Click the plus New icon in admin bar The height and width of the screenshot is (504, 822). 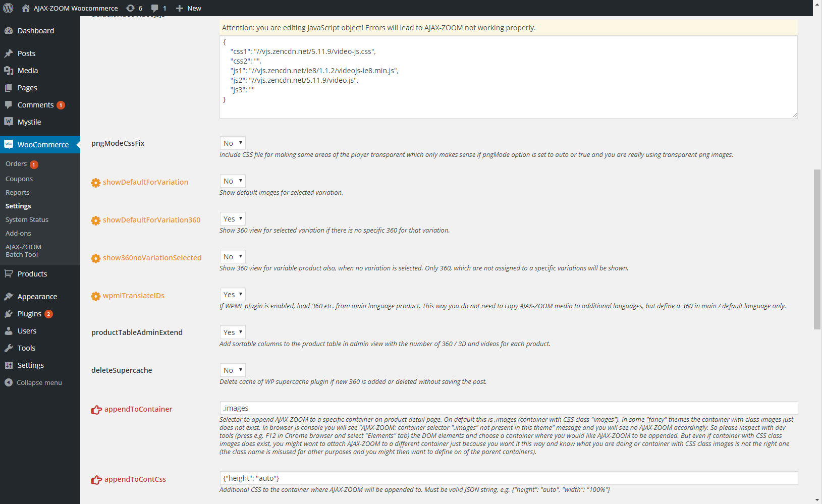(179, 8)
